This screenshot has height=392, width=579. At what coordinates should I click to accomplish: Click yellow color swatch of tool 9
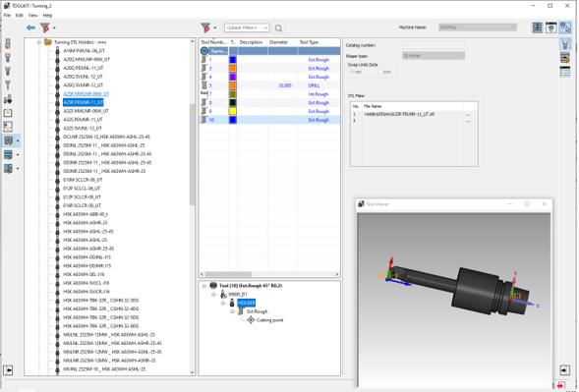click(x=233, y=111)
